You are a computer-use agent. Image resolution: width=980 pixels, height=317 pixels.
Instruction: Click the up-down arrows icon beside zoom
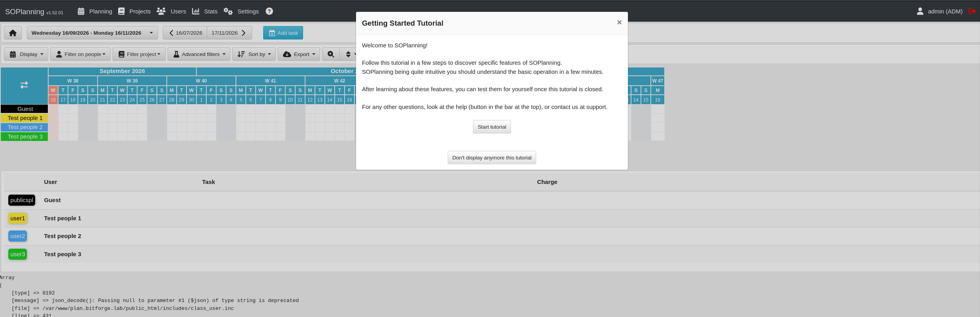348,54
